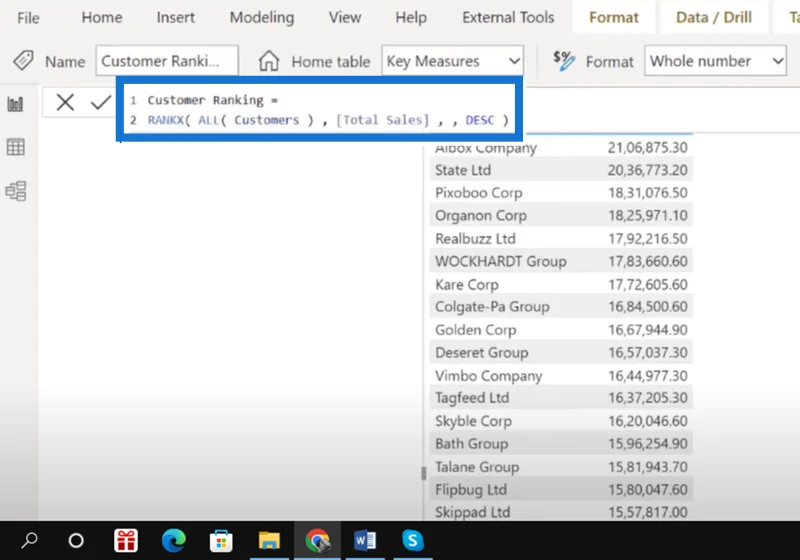Screen dimensions: 800x560
Task: Click the 16,67,944.90 sales value
Action: coord(647,330)
